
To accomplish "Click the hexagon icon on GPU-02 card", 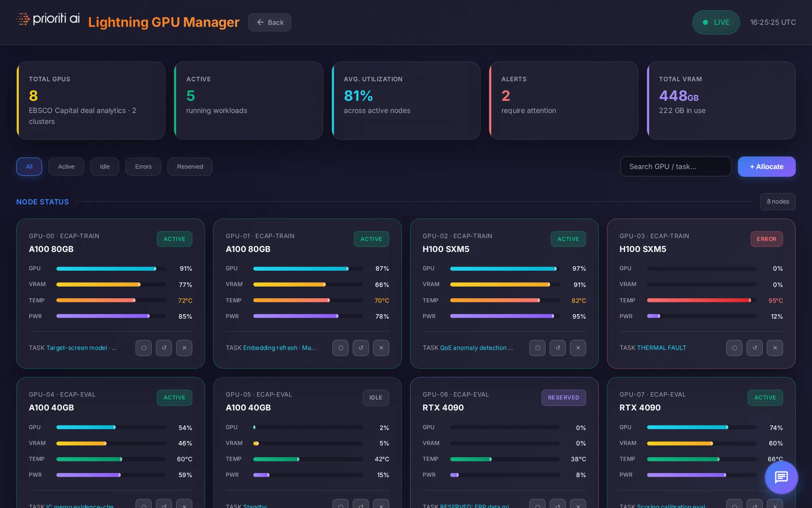I will click(x=538, y=348).
